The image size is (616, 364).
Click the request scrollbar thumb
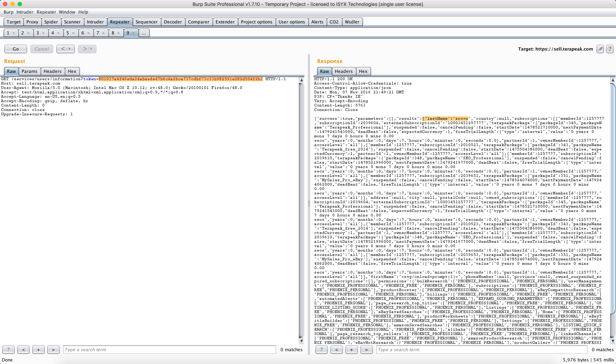302,210
